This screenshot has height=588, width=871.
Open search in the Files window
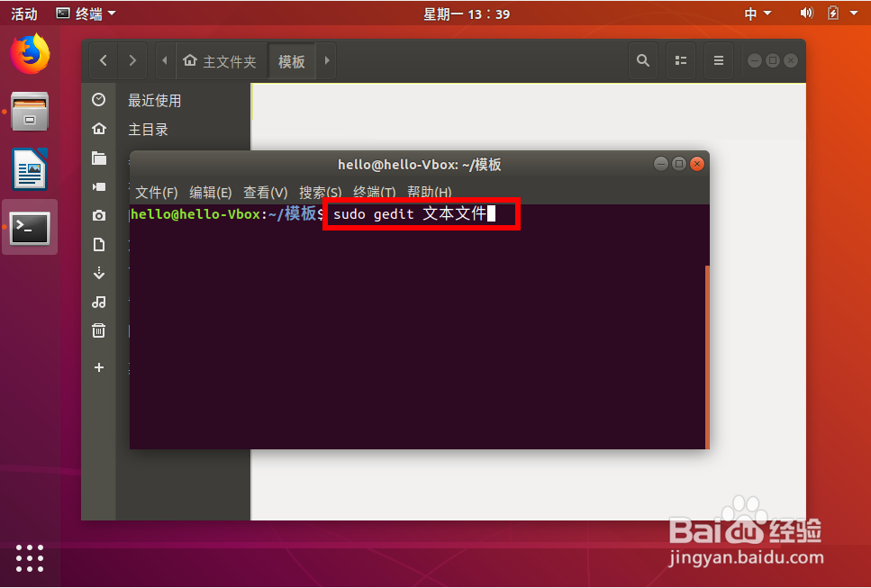(x=643, y=60)
